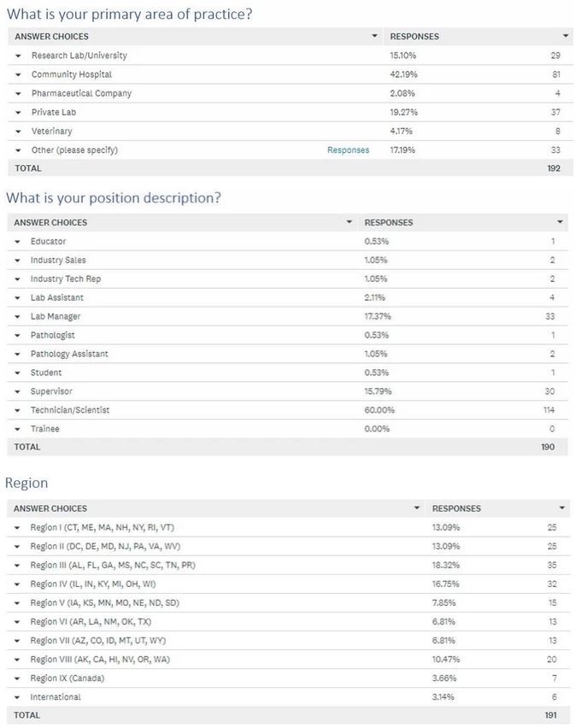Expand the Trainee answer row arrow
The image size is (576, 728).
click(x=19, y=429)
